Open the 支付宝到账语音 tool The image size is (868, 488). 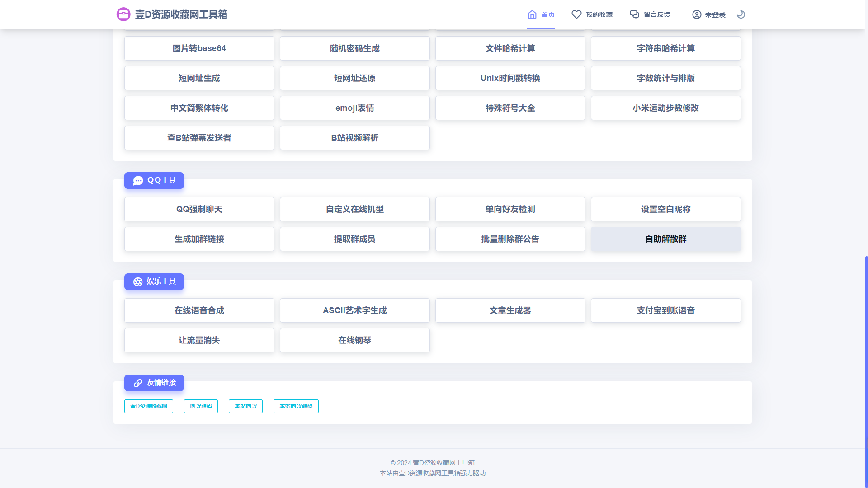[665, 310]
